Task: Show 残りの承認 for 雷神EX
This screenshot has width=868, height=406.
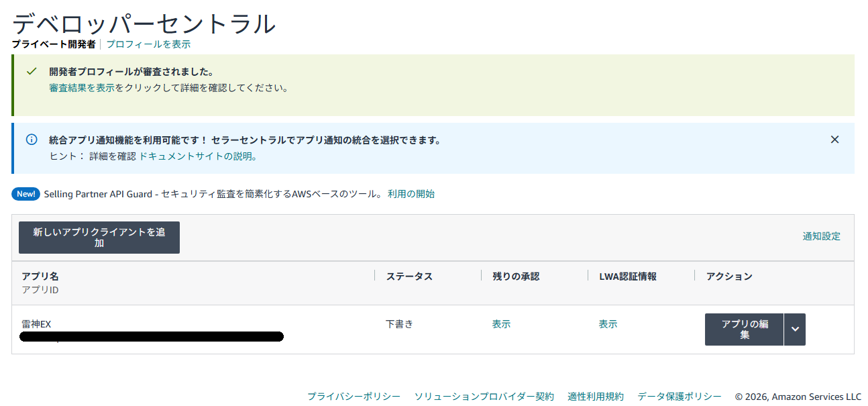Action: coord(501,324)
